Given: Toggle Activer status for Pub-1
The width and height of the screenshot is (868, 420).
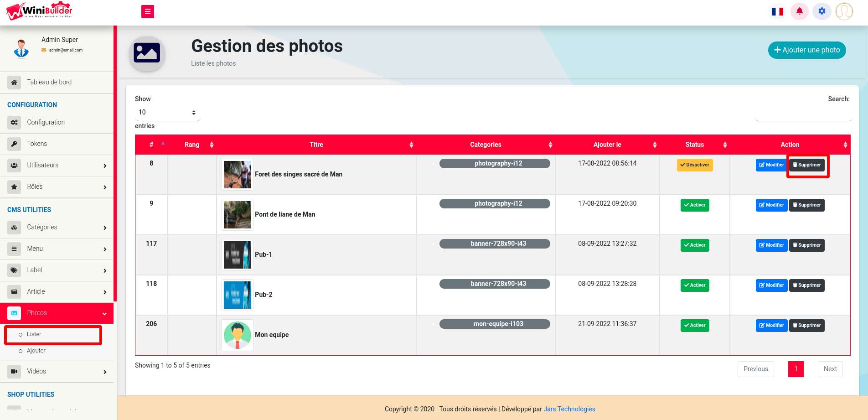Looking at the screenshot, I should click(694, 245).
